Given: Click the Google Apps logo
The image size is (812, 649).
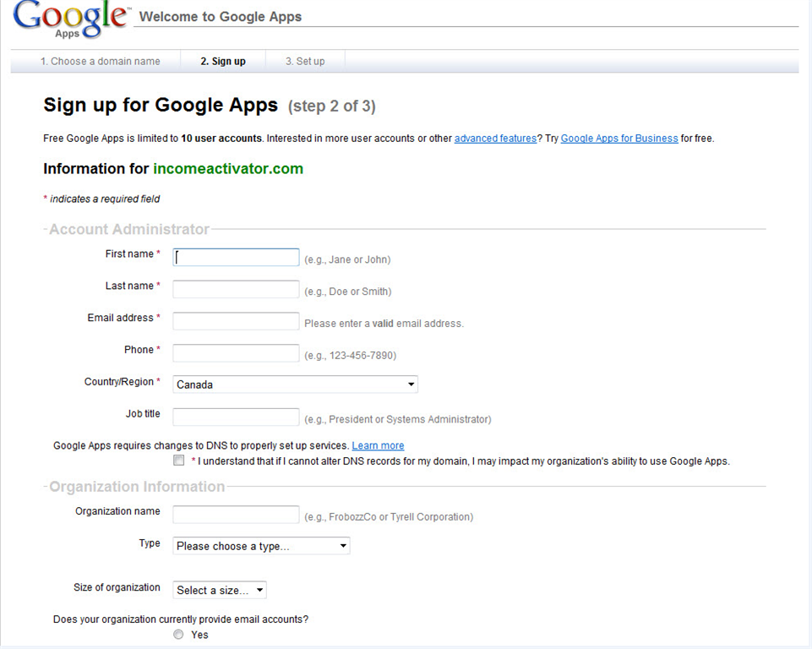Looking at the screenshot, I should (71, 19).
